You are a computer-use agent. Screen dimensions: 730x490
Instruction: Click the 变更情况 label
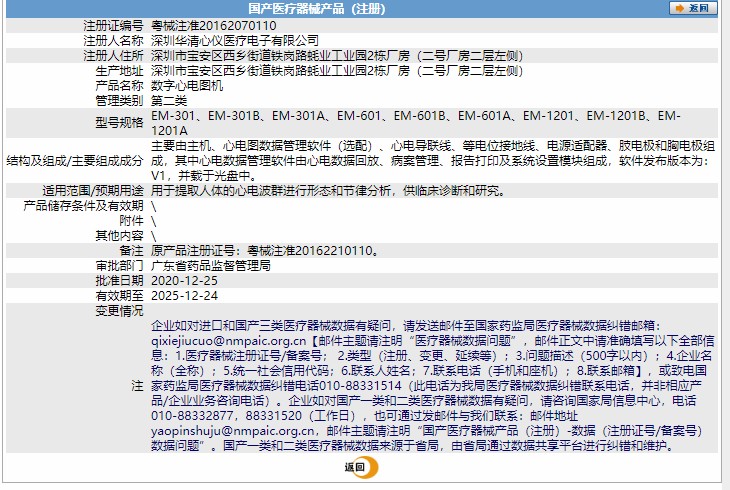119,311
